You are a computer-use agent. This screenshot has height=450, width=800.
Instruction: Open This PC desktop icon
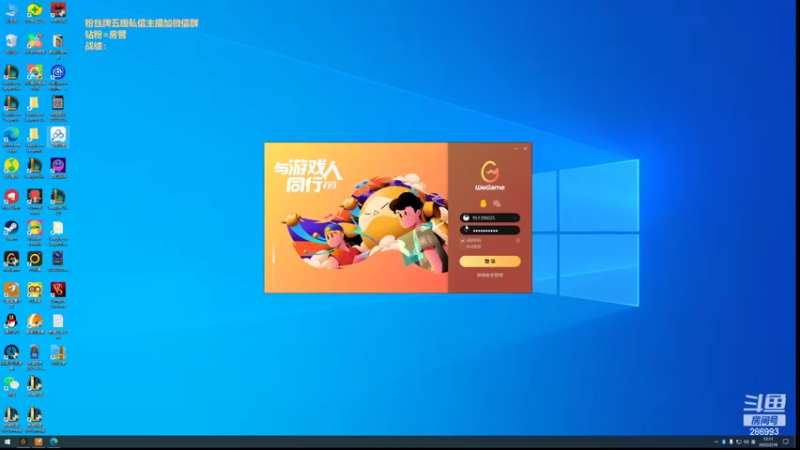point(11,13)
